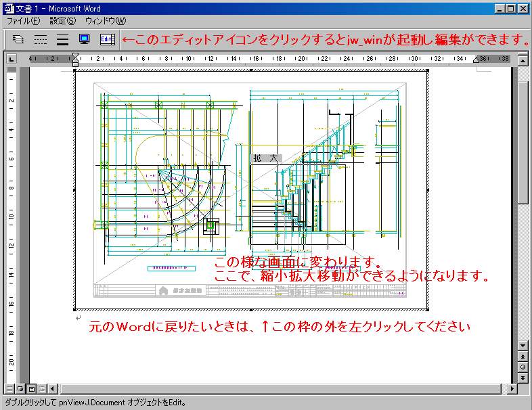Switch to Outline view button
The image size is (532, 410).
pos(42,388)
